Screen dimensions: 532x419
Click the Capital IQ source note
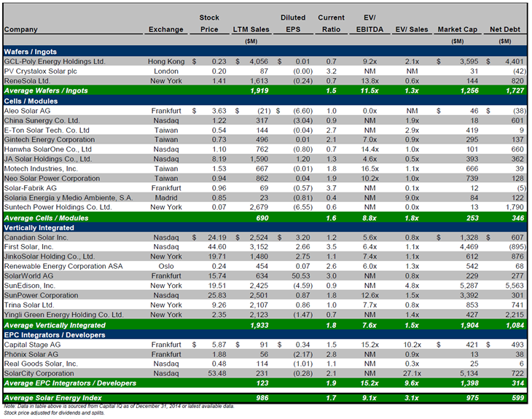[x=119, y=406]
